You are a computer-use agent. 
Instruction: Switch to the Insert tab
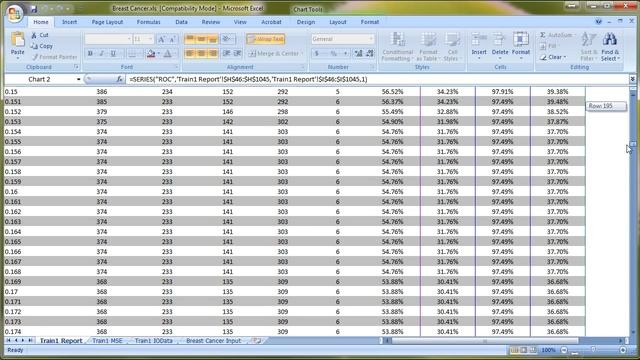(69, 22)
